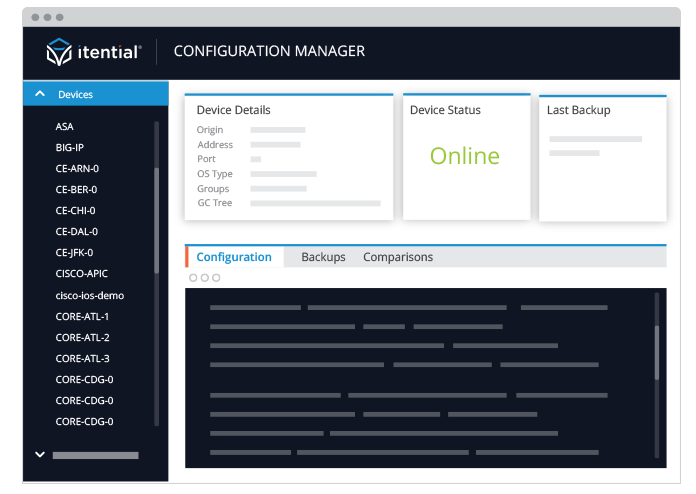
Task: Click the Origin field label
Action: (210, 130)
